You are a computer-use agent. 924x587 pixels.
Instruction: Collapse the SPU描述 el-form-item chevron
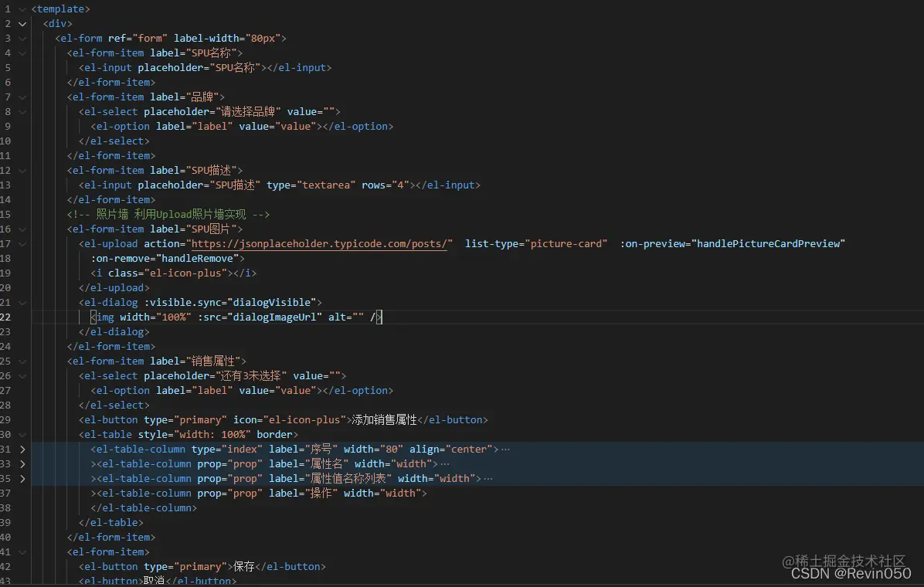tap(22, 171)
